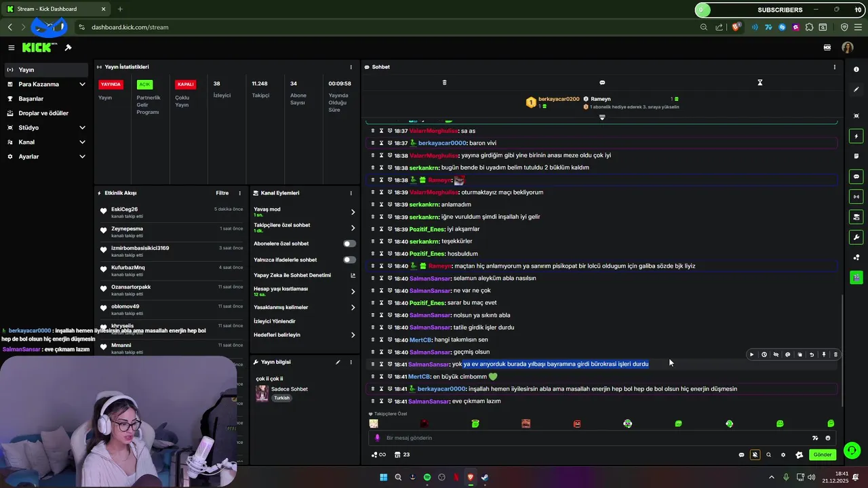Open Spotify from the Windows taskbar
The height and width of the screenshot is (488, 868).
pyautogui.click(x=427, y=477)
